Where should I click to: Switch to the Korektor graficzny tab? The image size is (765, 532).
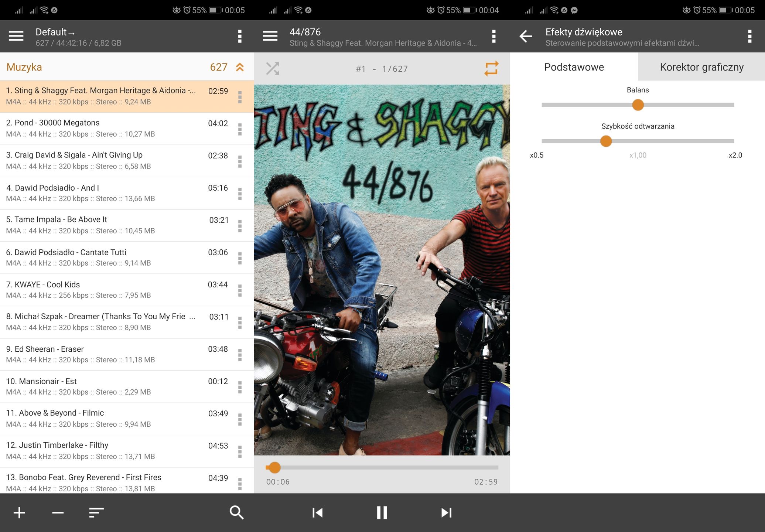point(701,67)
